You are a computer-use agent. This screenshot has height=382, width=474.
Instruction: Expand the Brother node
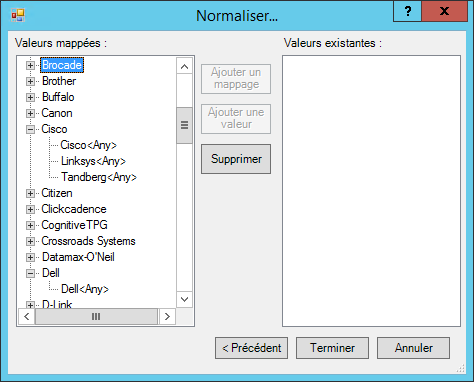click(x=30, y=81)
